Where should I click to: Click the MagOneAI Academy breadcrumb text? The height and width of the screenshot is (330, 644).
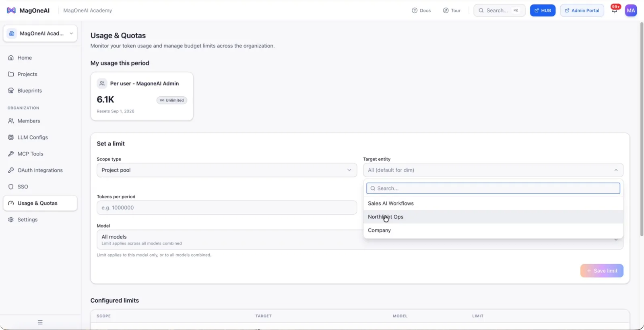[x=88, y=10]
